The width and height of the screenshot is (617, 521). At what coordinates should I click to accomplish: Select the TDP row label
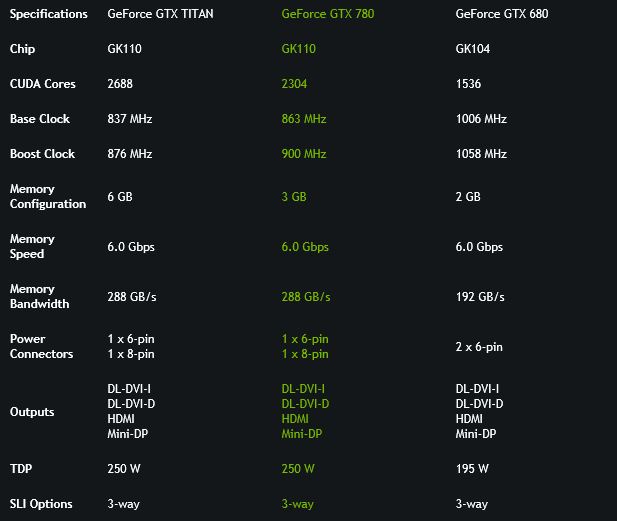[x=21, y=469]
